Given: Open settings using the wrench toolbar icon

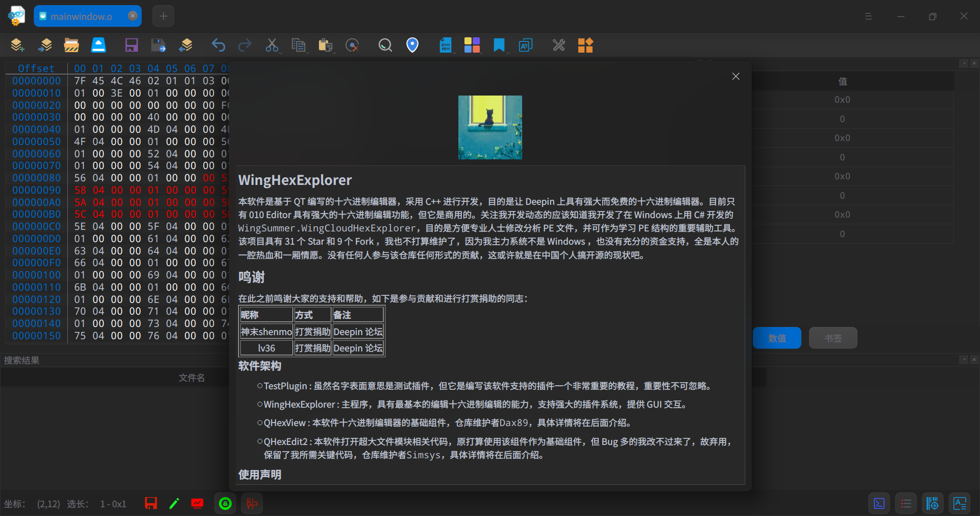Looking at the screenshot, I should (x=558, y=45).
